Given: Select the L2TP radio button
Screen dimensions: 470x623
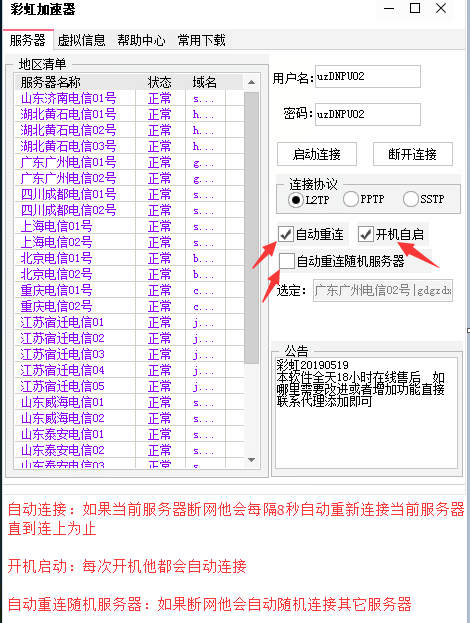Looking at the screenshot, I should coord(296,199).
